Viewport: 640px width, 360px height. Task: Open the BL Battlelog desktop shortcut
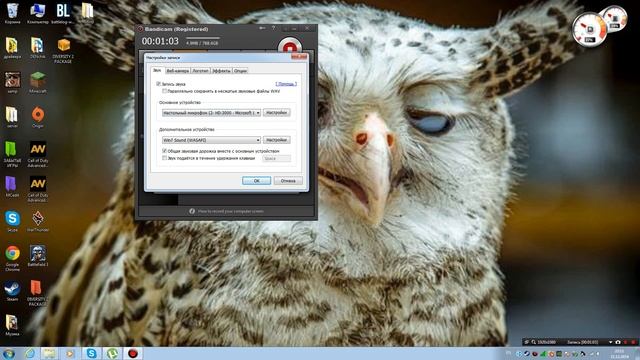tap(62, 13)
